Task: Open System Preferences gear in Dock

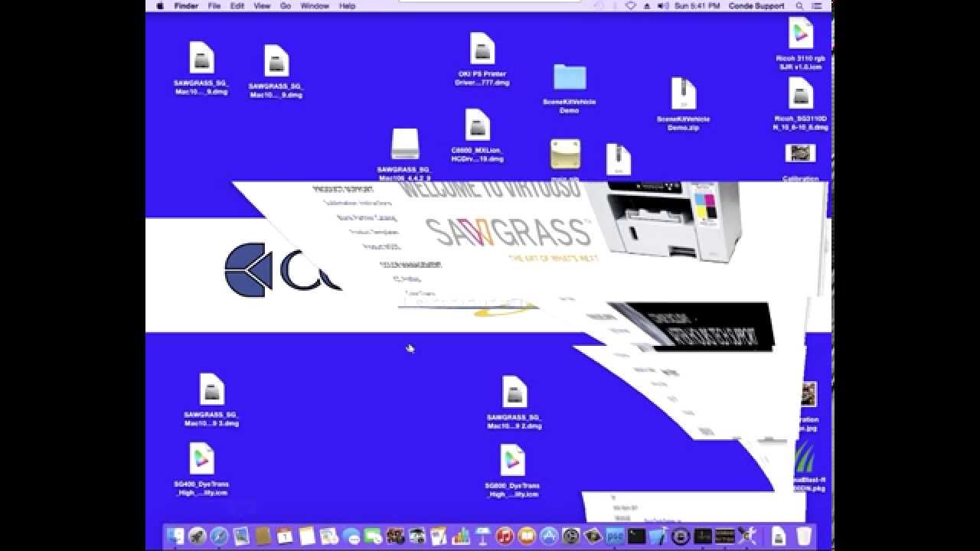Action: 570,536
